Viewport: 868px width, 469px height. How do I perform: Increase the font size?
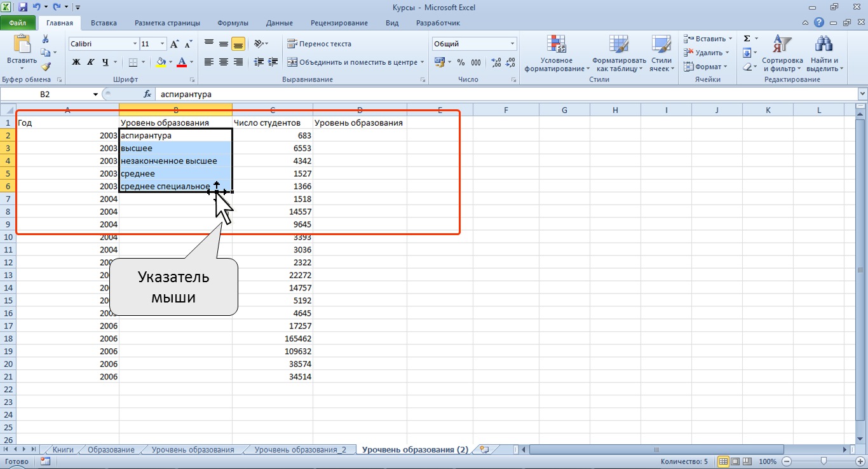(x=175, y=44)
